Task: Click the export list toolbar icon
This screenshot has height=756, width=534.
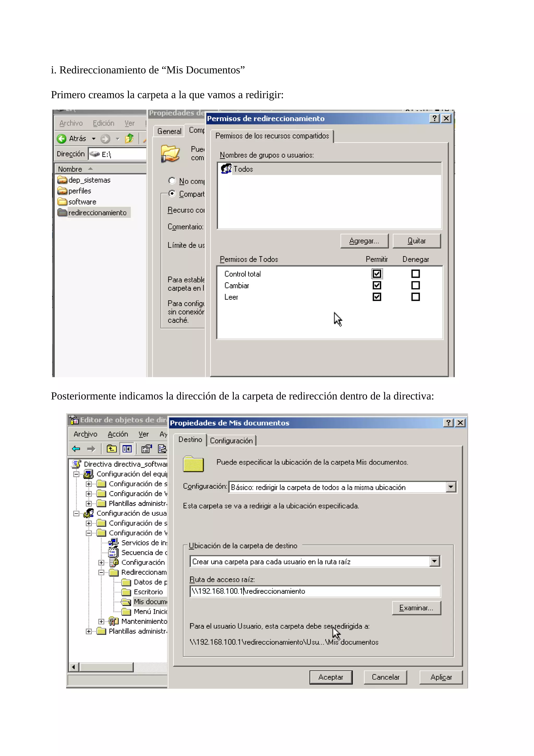Action: point(162,449)
